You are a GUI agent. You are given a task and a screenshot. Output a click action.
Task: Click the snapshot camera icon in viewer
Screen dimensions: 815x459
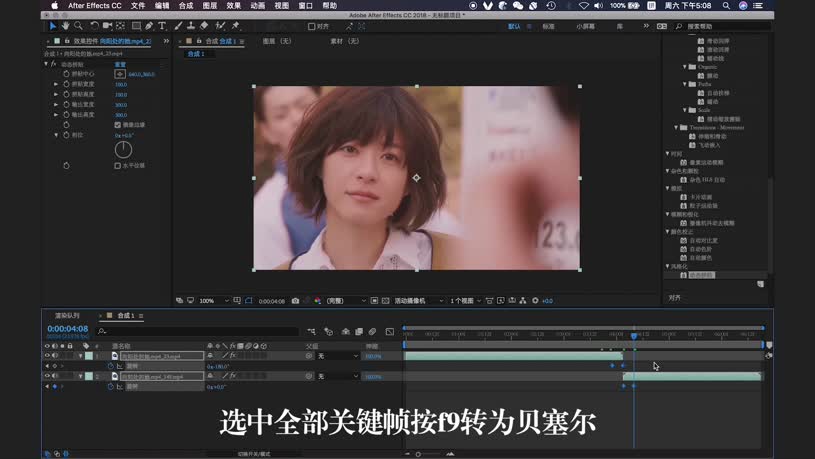pyautogui.click(x=295, y=300)
